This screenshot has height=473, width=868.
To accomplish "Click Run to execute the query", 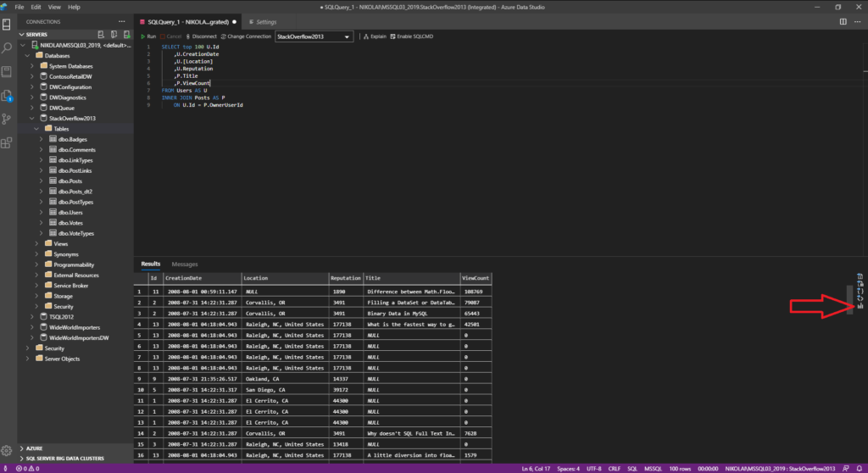I will [148, 36].
